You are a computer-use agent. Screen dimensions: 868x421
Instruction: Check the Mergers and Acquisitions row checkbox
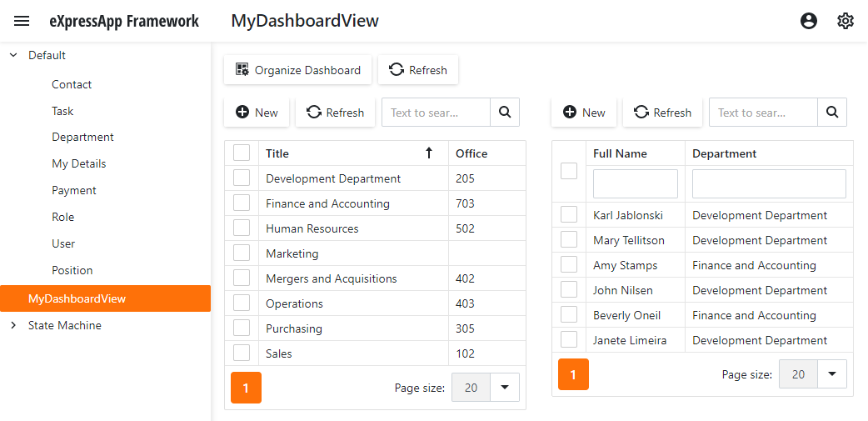[242, 278]
